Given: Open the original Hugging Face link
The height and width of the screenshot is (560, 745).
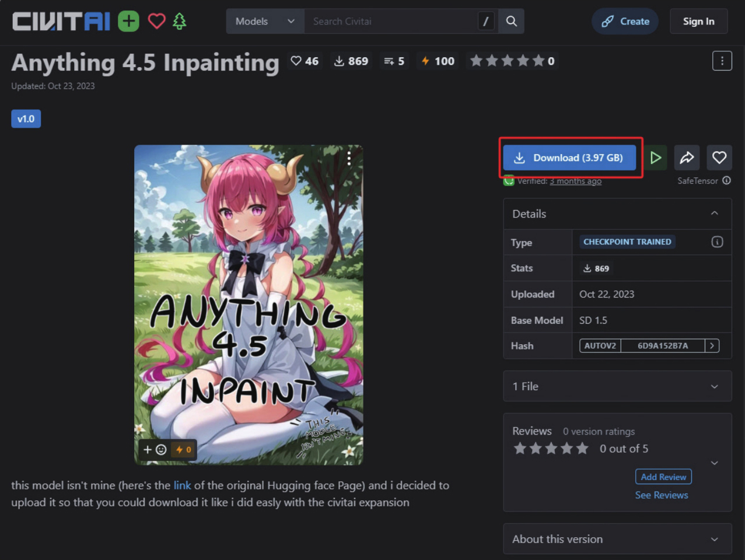Looking at the screenshot, I should [182, 485].
